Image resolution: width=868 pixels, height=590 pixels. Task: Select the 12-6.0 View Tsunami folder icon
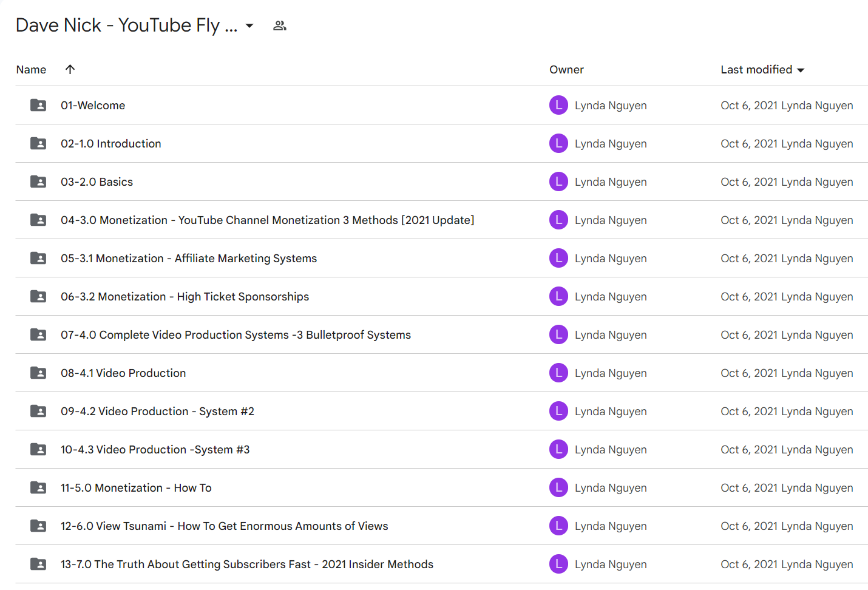(38, 526)
